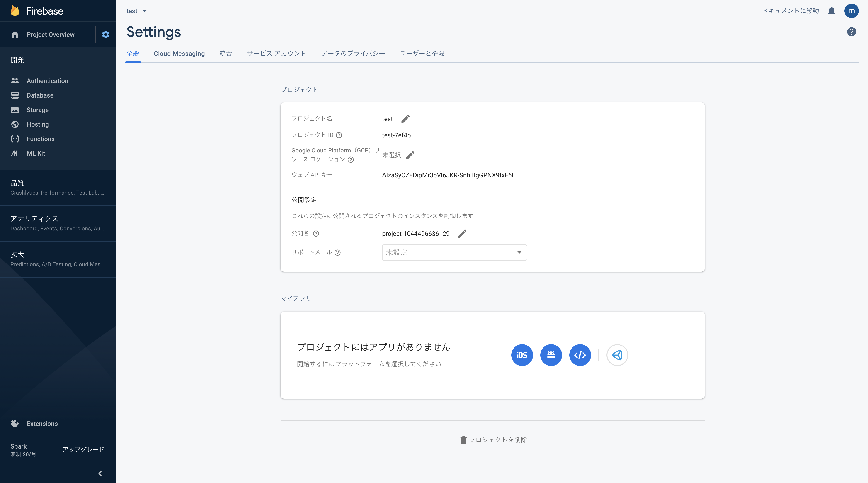Screen dimensions: 868x483
Task: Click project ID value test-7ef4b
Action: pos(396,135)
